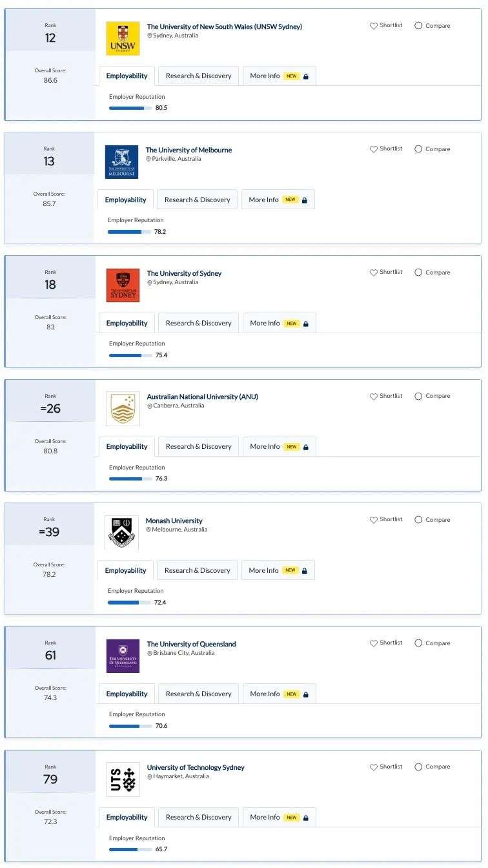Click the University of Queensland purple logo

[x=123, y=656]
